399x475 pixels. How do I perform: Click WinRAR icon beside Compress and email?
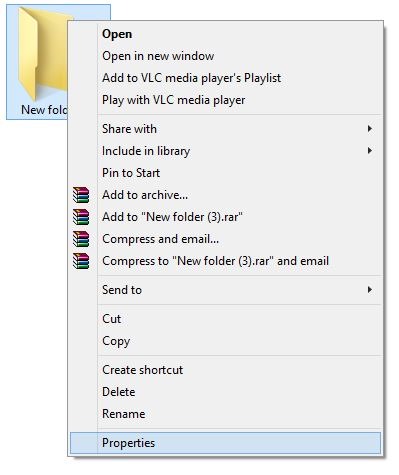[x=81, y=239]
